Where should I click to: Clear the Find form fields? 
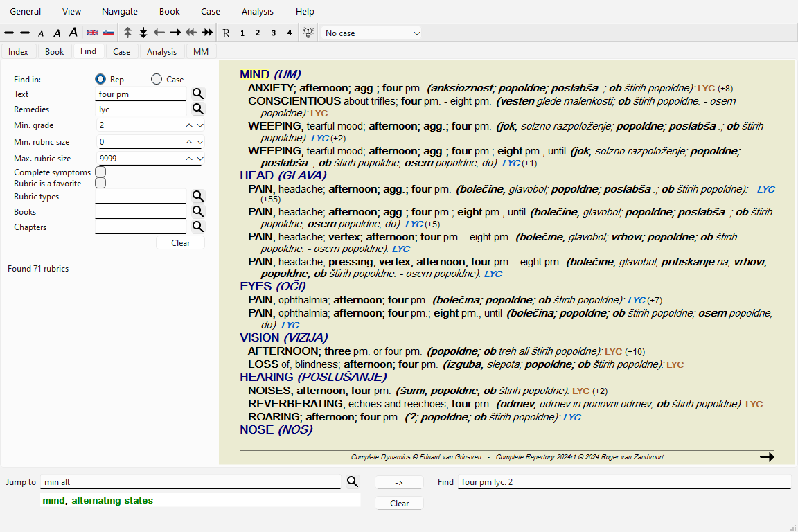(x=181, y=243)
